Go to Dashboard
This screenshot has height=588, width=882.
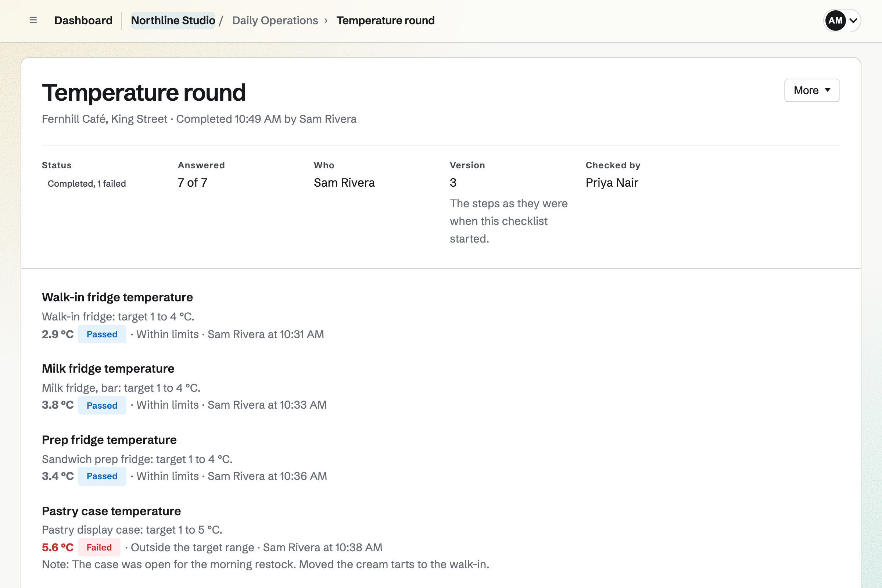pyautogui.click(x=83, y=21)
